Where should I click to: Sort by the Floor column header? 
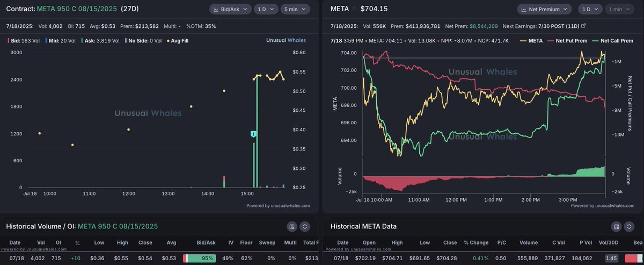coord(246,243)
